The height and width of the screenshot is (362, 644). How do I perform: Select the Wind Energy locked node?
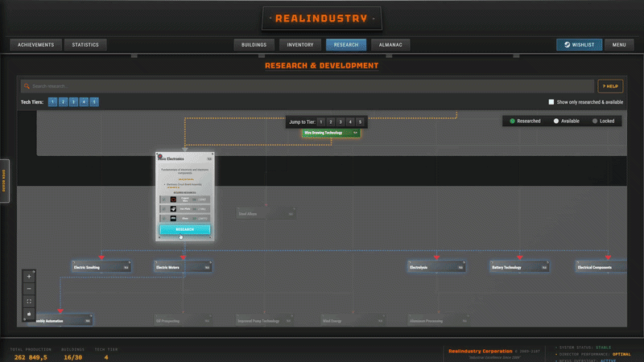[x=353, y=321]
